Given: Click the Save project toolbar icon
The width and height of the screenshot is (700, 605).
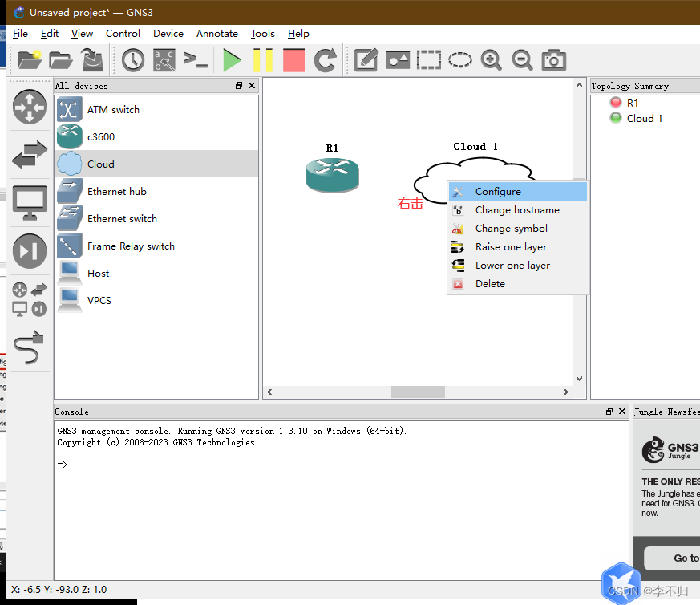Looking at the screenshot, I should tap(92, 60).
